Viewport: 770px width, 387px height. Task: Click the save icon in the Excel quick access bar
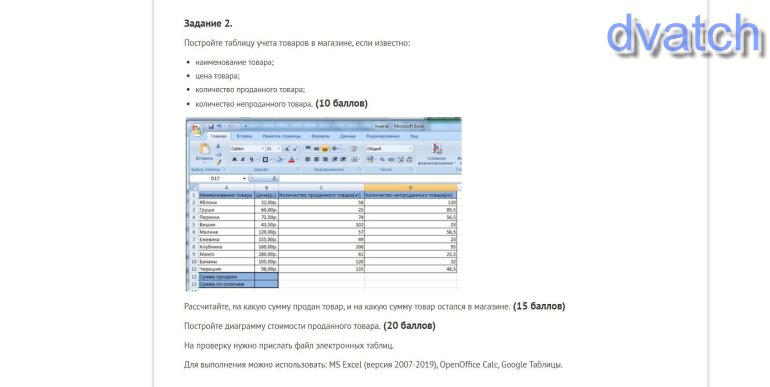[x=211, y=127]
